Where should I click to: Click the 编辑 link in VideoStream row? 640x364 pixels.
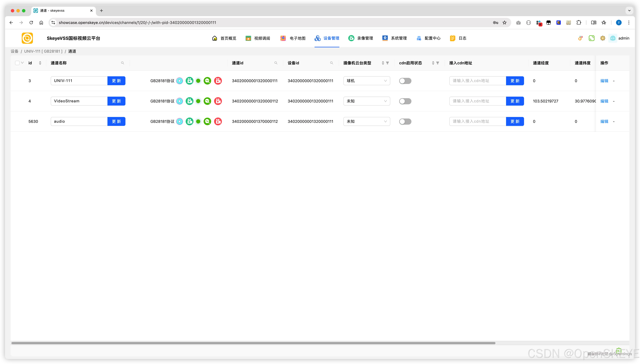tap(604, 101)
